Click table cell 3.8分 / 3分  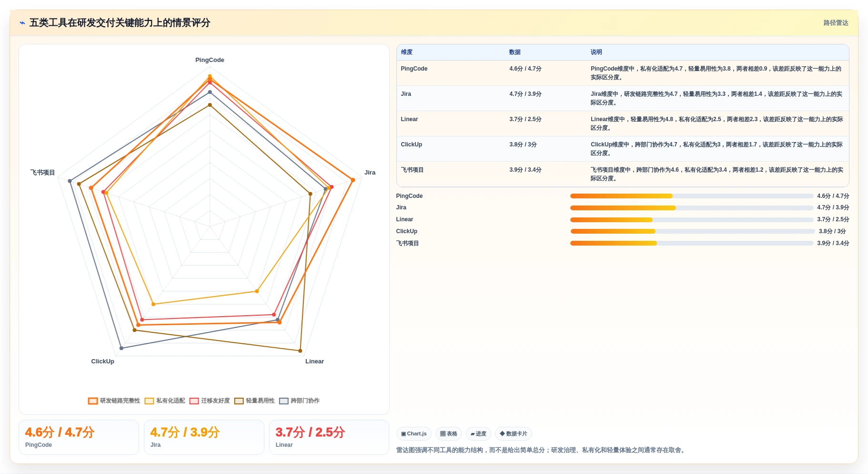pyautogui.click(x=523, y=144)
